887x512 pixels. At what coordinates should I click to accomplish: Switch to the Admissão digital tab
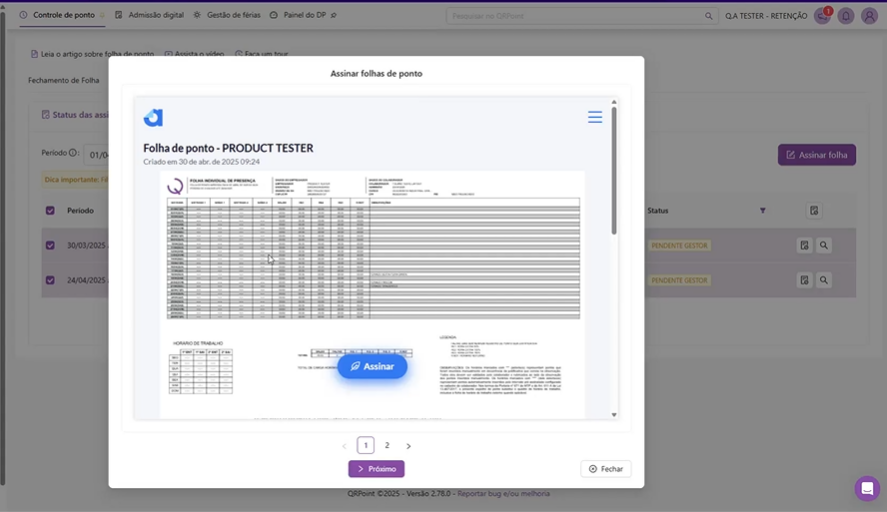150,15
